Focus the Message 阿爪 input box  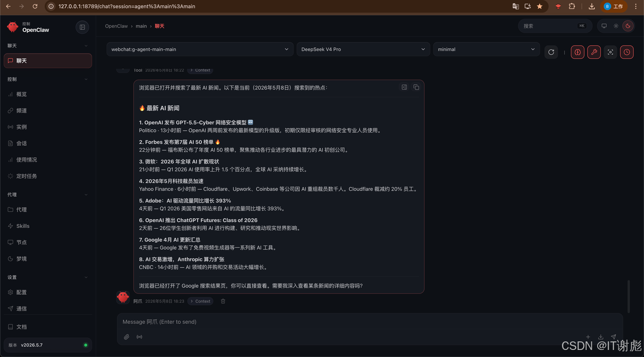coord(370,322)
